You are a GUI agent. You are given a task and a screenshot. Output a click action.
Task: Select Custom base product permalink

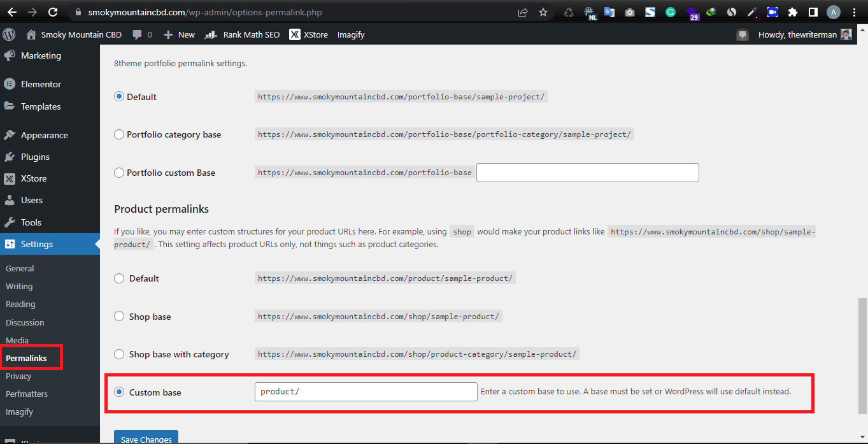click(119, 392)
